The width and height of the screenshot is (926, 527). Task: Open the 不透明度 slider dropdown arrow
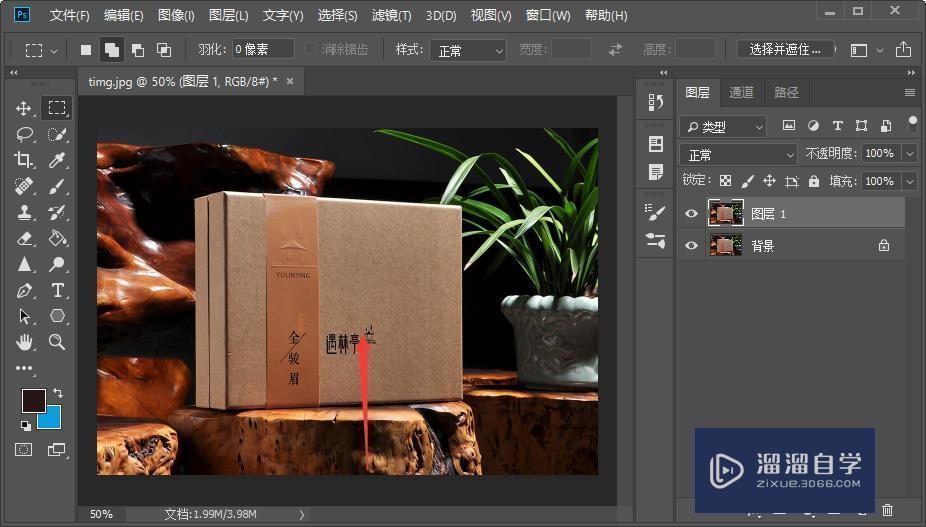909,154
